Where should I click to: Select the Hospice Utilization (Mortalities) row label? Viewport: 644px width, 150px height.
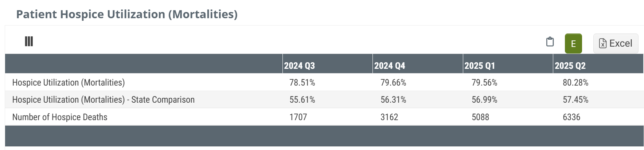click(69, 83)
